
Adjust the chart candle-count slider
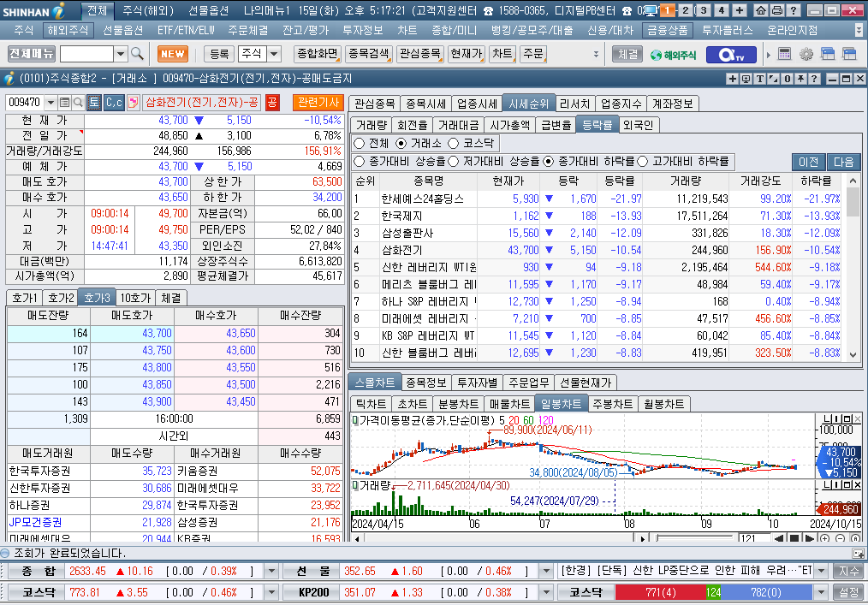coord(694,538)
